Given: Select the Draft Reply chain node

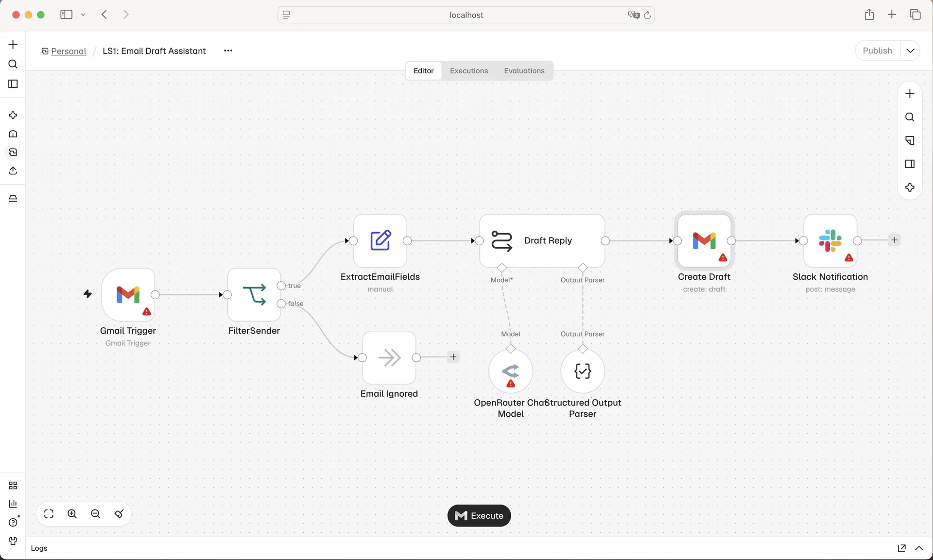Looking at the screenshot, I should (542, 240).
